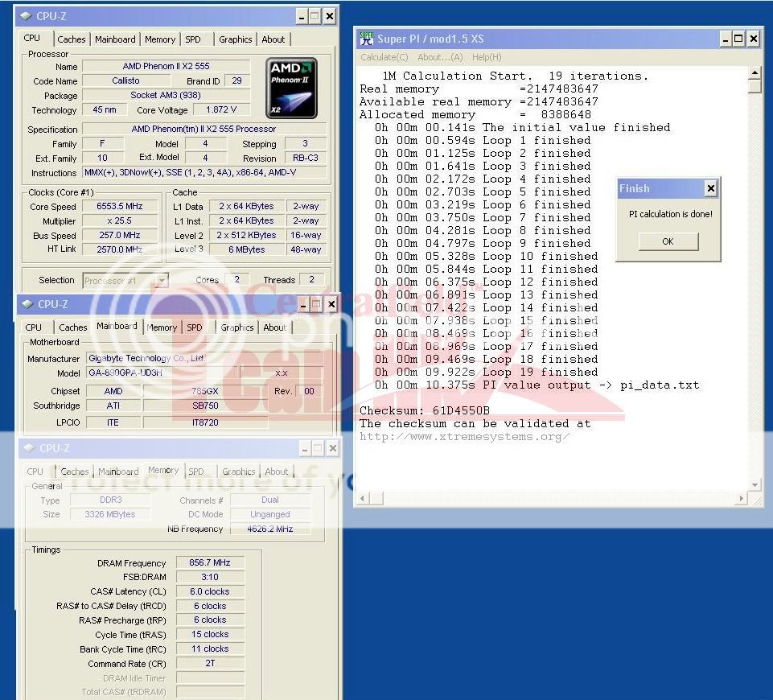Viewport: 773px width, 700px height.
Task: Click the package value "Socket AM3 (938)"
Action: (x=166, y=95)
